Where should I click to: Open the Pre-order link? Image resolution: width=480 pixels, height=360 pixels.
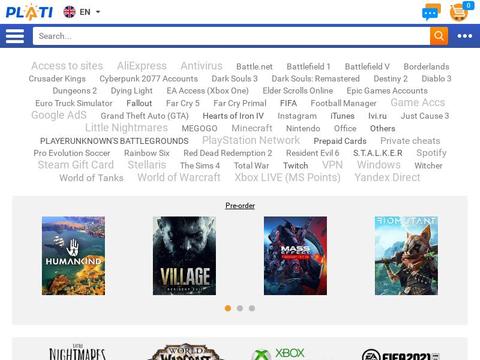pyautogui.click(x=240, y=206)
